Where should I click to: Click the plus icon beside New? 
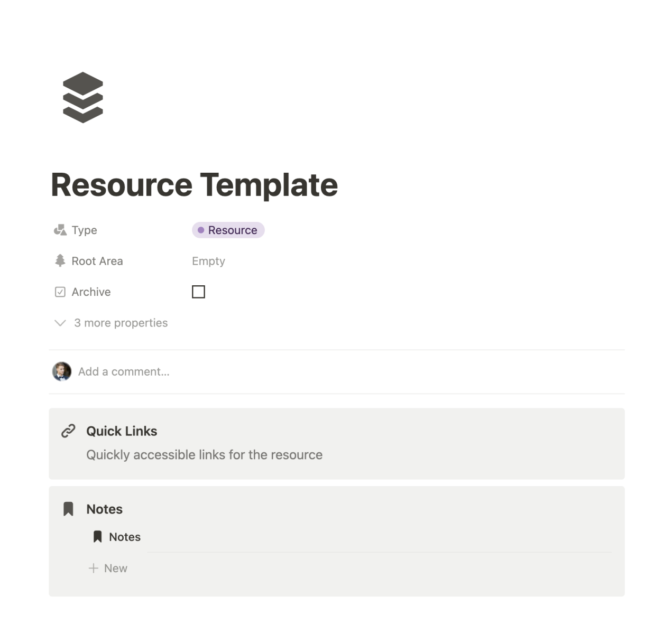[x=94, y=568]
